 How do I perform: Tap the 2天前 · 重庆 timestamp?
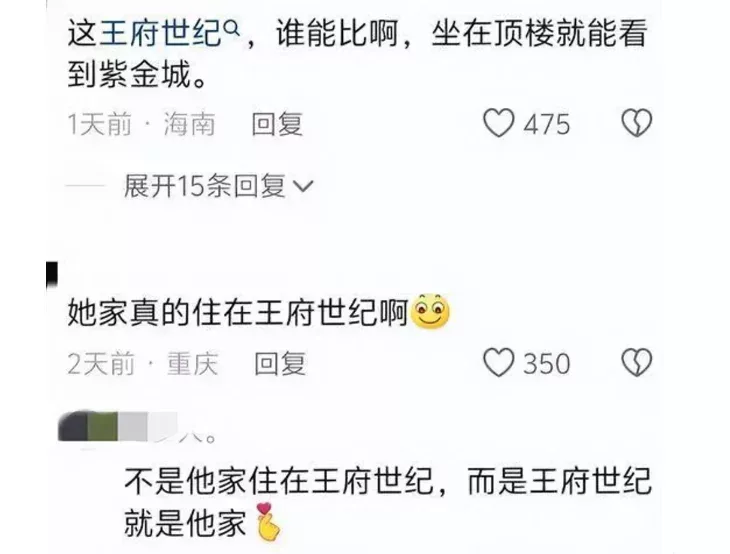click(x=143, y=364)
